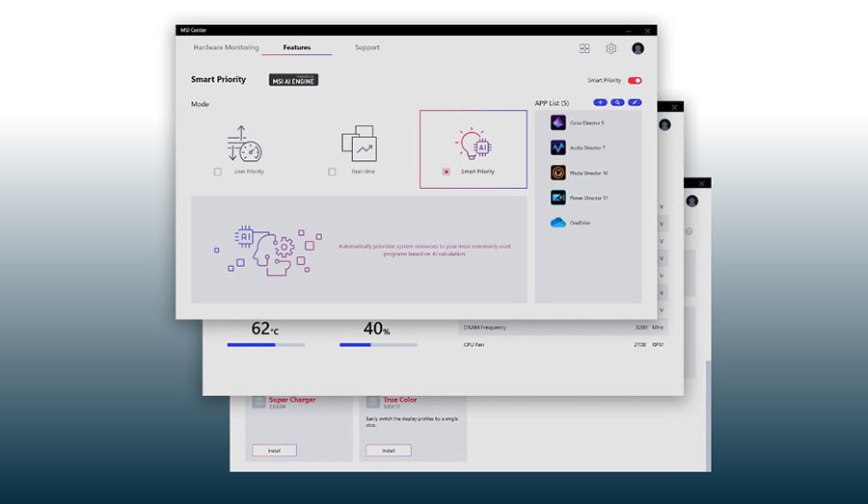Open the grid view icon in header
The image size is (868, 504).
pos(584,48)
